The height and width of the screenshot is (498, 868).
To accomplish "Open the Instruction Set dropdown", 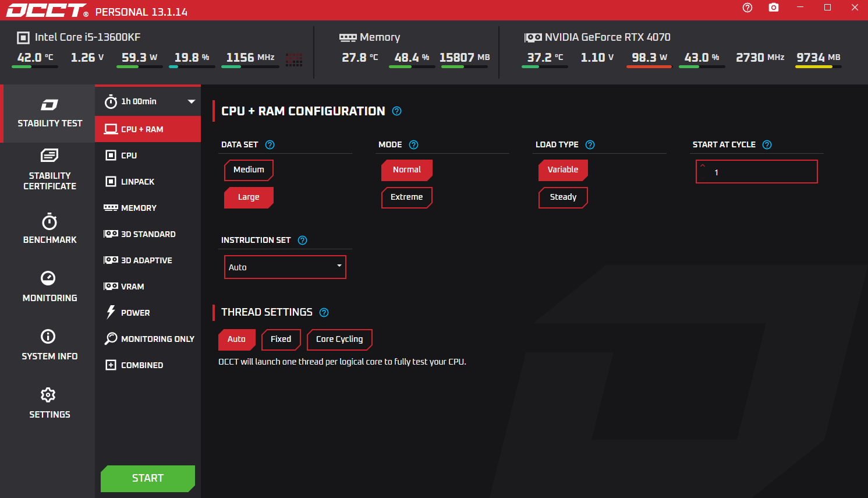I will click(285, 267).
